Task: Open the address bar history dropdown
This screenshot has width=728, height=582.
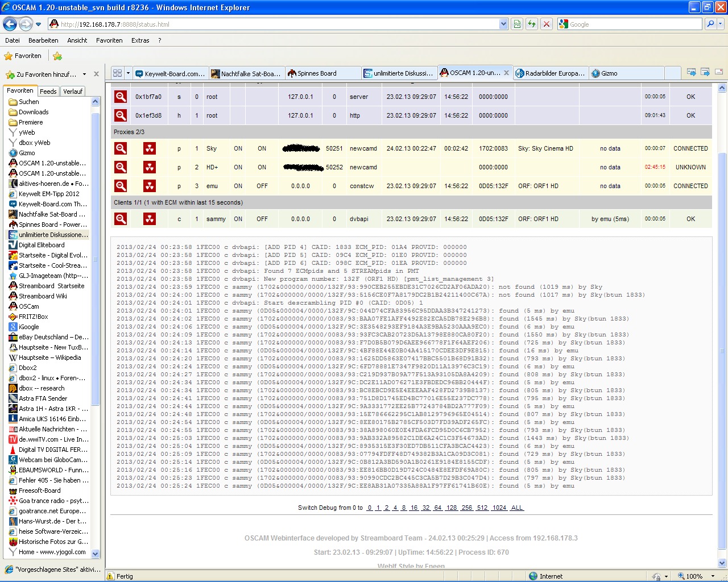Action: pyautogui.click(x=503, y=24)
